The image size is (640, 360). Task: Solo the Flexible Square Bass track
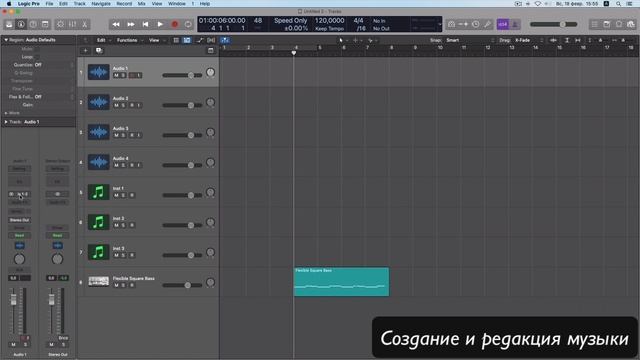coord(124,285)
